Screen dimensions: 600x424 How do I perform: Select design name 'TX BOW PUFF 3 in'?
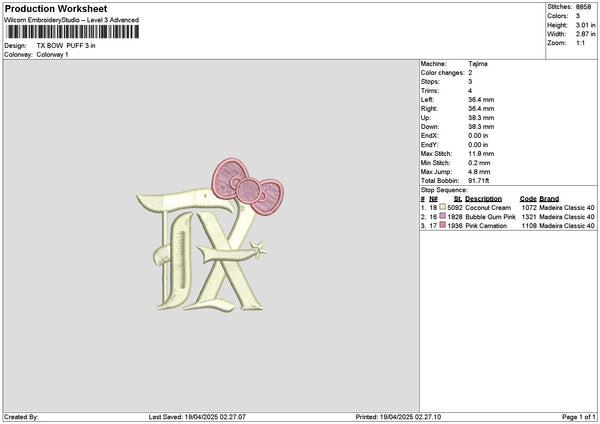[66, 46]
